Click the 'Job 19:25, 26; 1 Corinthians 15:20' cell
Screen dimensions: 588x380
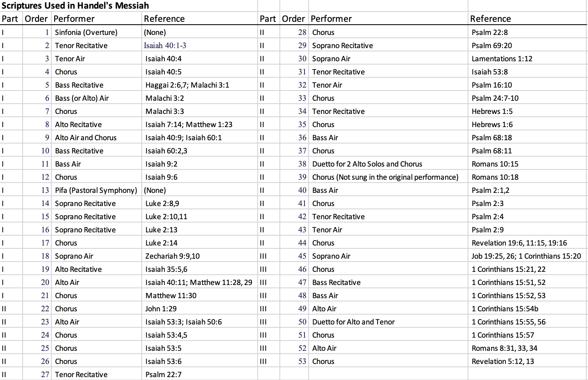click(526, 256)
